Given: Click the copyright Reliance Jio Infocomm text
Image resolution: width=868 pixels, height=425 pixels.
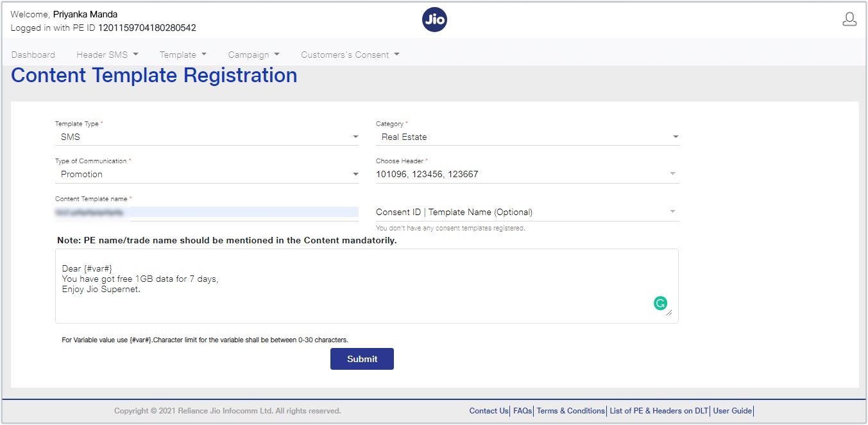Looking at the screenshot, I should 228,411.
